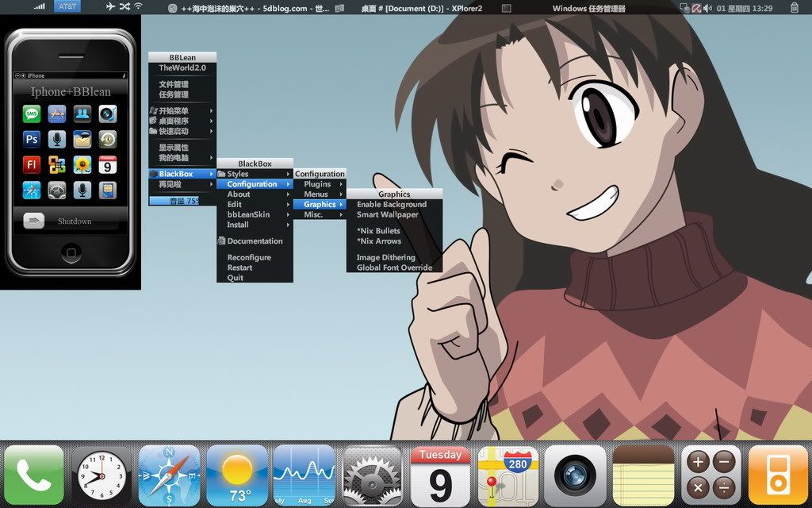This screenshot has height=508, width=812.
Task: Expand the Plugins submenu
Action: coord(320,184)
